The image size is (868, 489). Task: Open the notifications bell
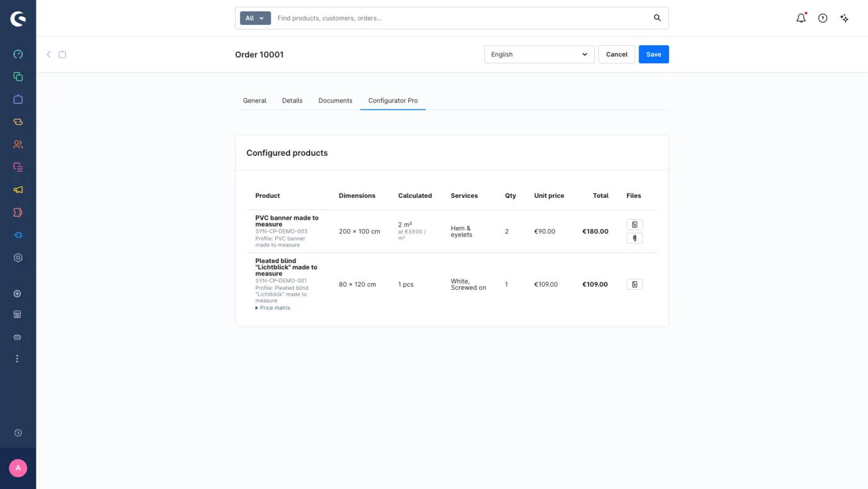coord(801,18)
